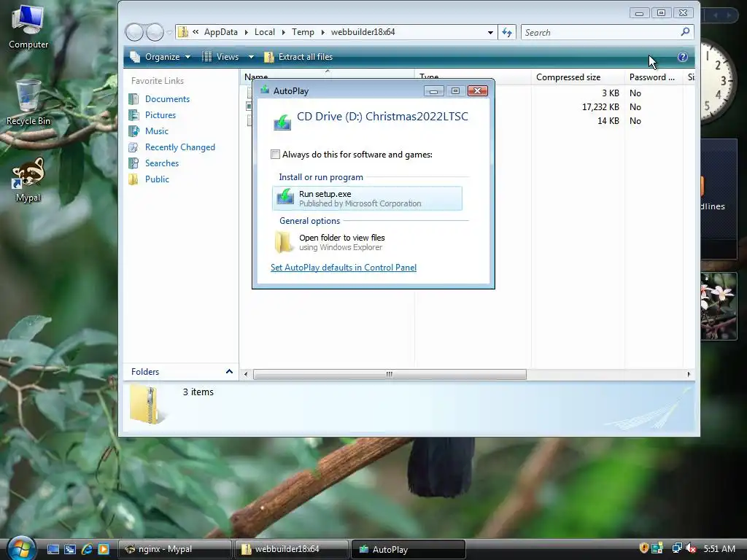The height and width of the screenshot is (560, 747).
Task: Click the Explorer Back navigation button
Action: [x=134, y=32]
